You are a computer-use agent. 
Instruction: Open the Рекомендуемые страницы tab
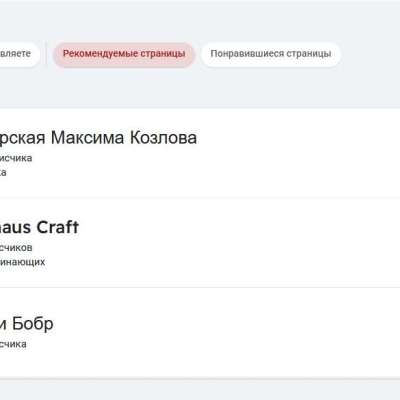pos(124,54)
